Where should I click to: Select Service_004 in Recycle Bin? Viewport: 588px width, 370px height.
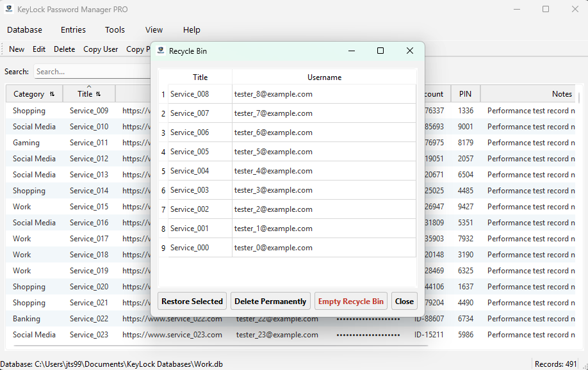point(200,171)
